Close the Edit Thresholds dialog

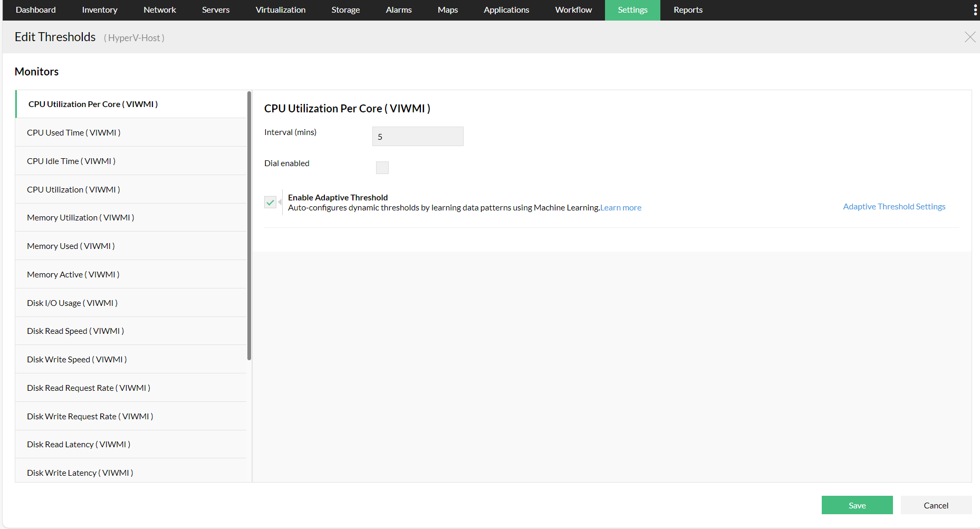(x=970, y=37)
